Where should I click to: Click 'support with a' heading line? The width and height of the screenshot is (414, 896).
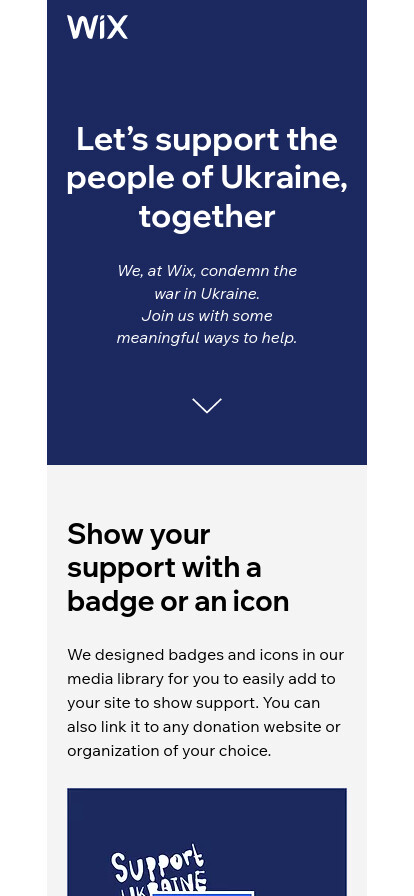(165, 568)
